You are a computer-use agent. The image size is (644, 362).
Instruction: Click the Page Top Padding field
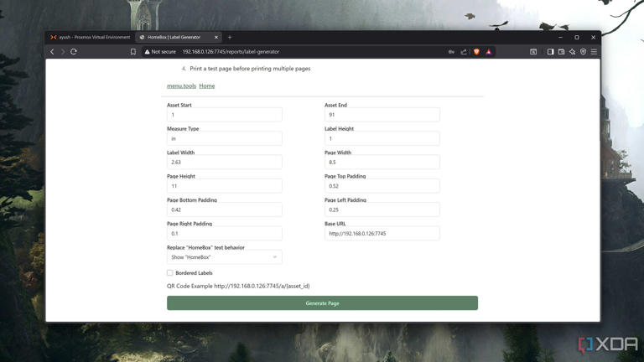(x=382, y=186)
